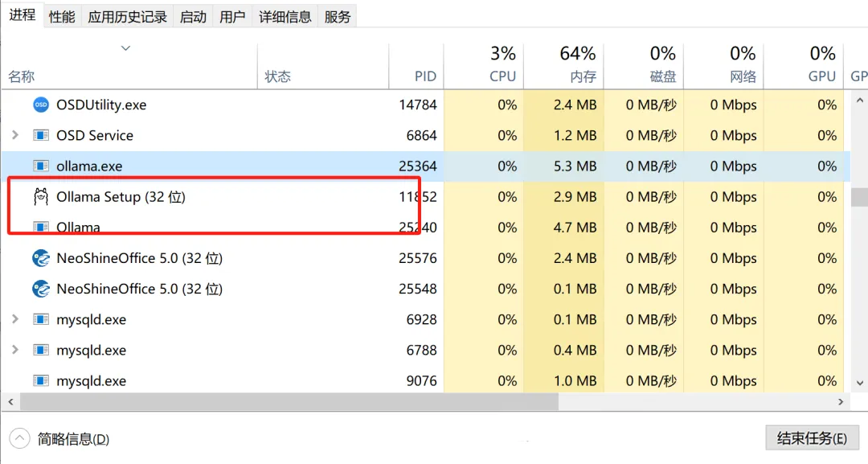This screenshot has width=868, height=464.
Task: Expand the mysqld.exe group with PID 6788
Action: [x=15, y=350]
